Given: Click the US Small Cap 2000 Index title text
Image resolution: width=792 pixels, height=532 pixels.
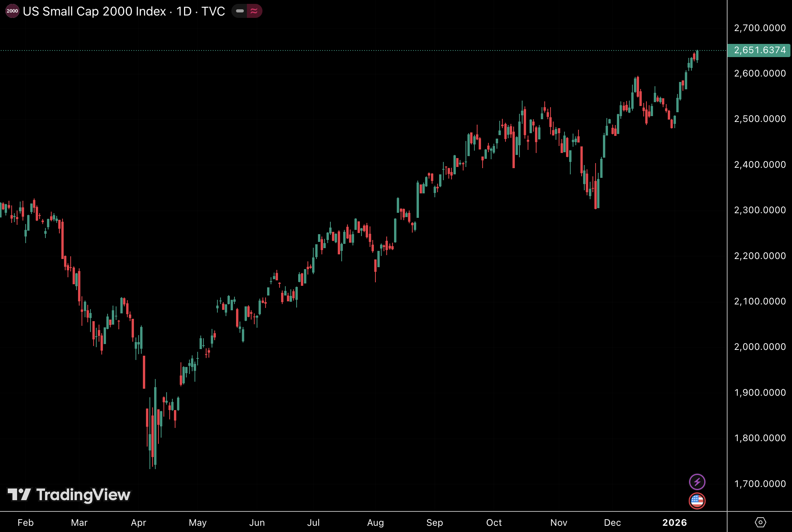Looking at the screenshot, I should [x=93, y=11].
